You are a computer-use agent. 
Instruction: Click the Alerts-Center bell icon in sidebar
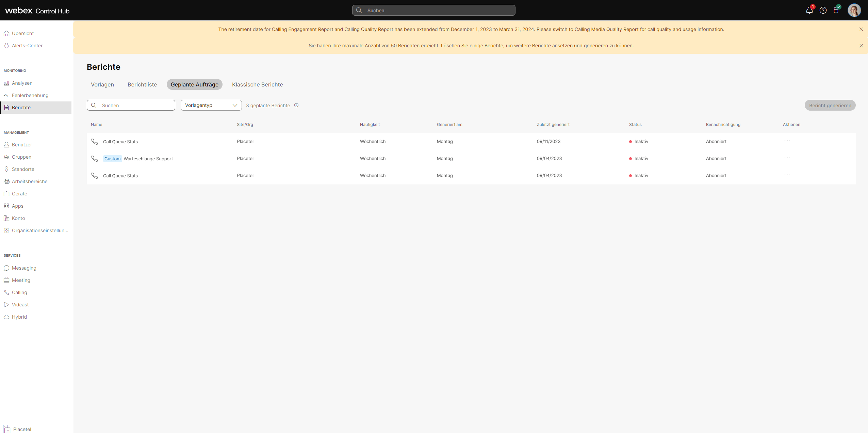coord(6,46)
